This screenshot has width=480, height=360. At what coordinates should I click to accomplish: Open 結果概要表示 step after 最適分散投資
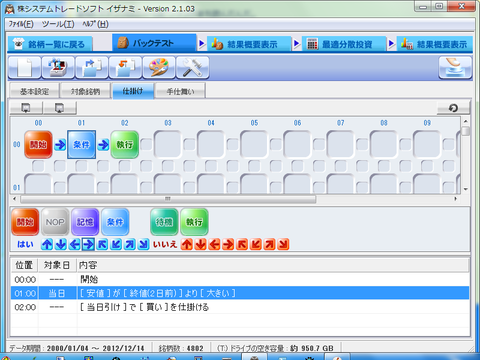(x=435, y=44)
